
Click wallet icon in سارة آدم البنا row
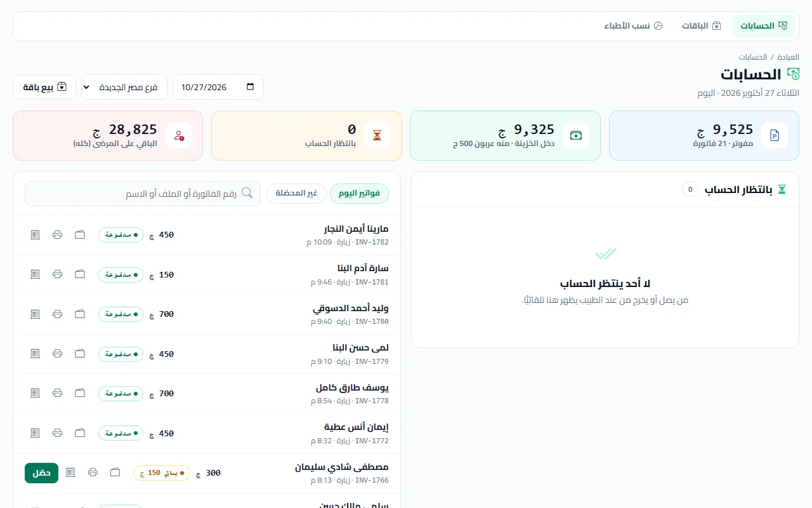pyautogui.click(x=80, y=274)
